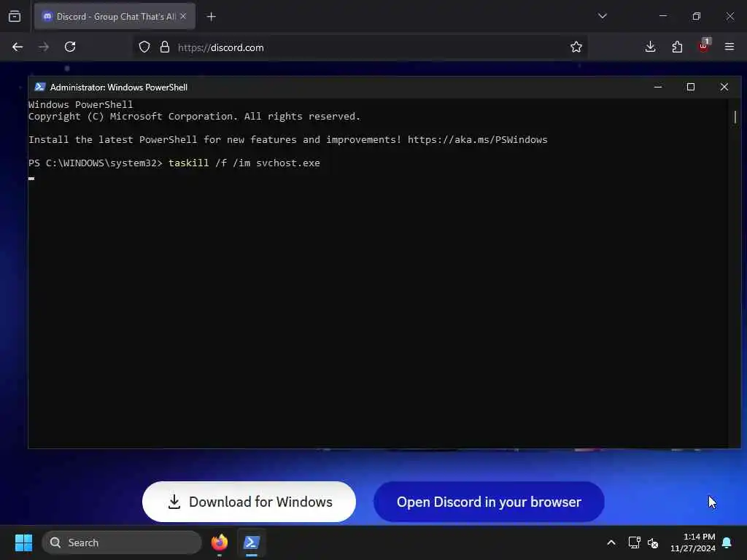The height and width of the screenshot is (560, 747).
Task: Click the PS C:\WINDOWS\system32 prompt text
Action: tap(96, 163)
